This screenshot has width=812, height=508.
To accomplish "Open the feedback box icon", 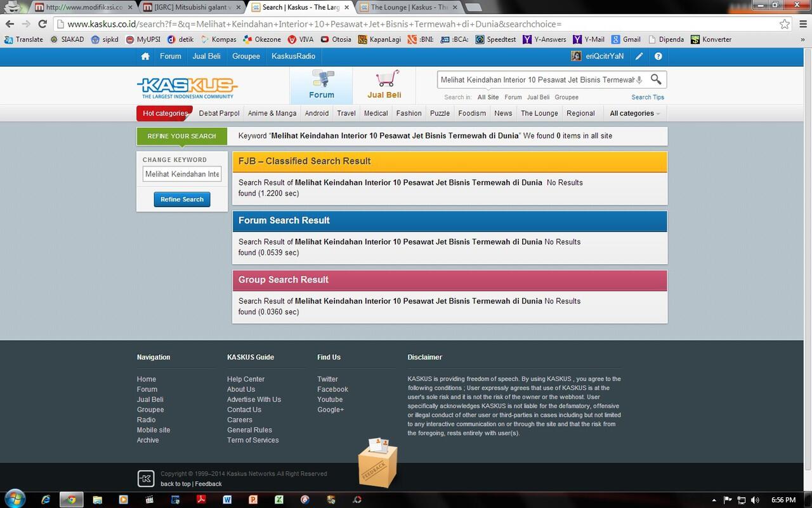I will tap(378, 462).
